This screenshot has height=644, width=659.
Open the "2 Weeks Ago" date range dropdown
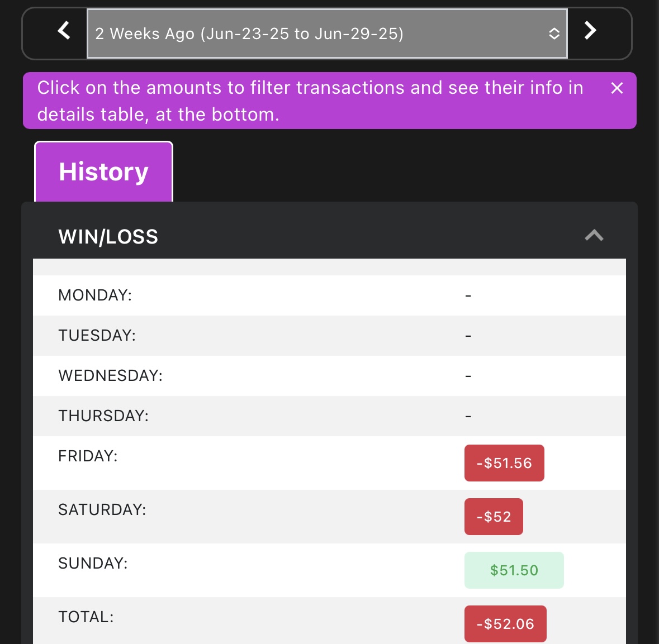pos(327,34)
